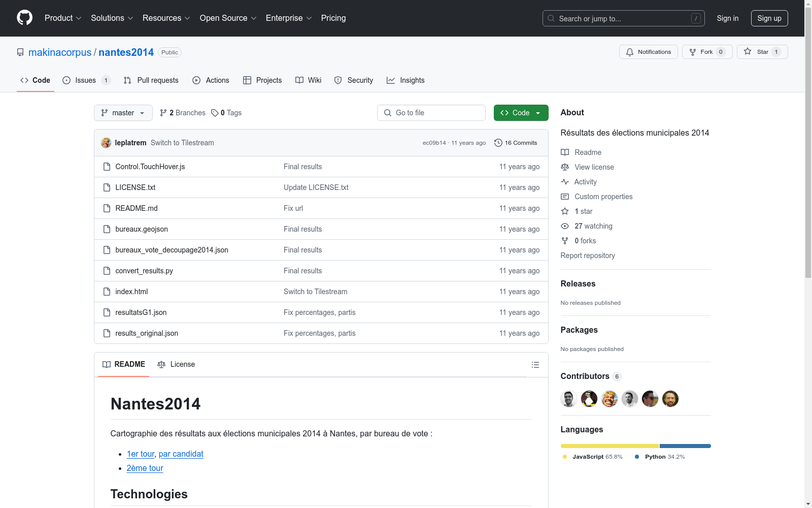This screenshot has width=812, height=508.
Task: Open the makinacorpus owner link
Action: [60, 52]
